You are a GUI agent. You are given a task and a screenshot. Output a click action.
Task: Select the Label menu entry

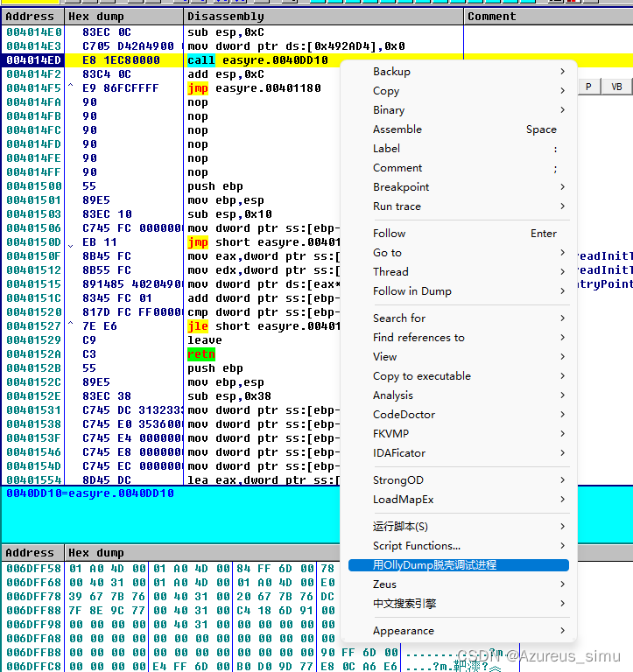[x=459, y=149]
